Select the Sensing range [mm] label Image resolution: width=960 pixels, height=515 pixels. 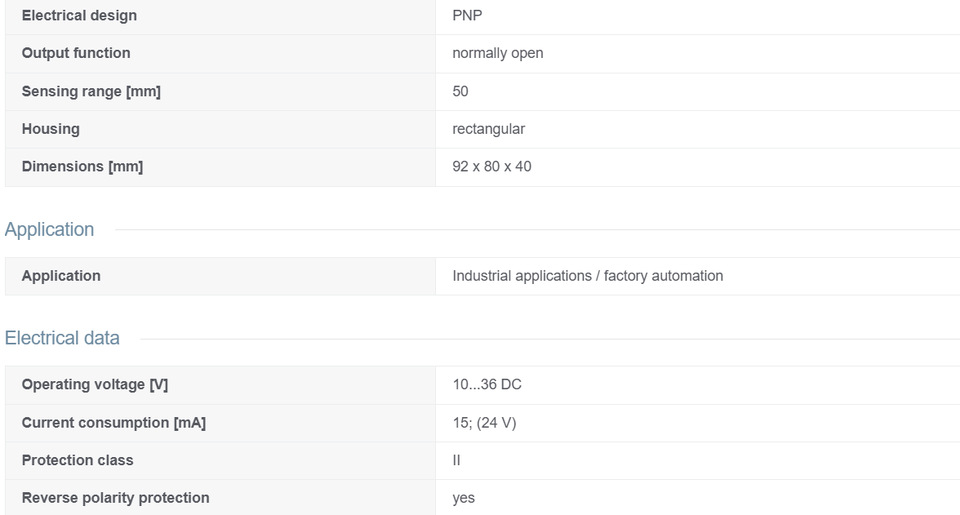click(91, 91)
